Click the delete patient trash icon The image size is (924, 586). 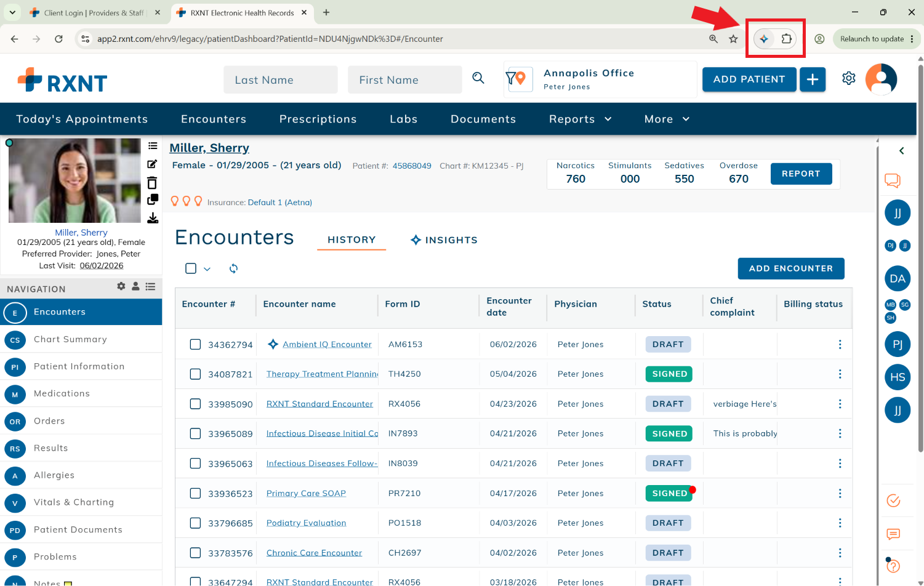152,183
